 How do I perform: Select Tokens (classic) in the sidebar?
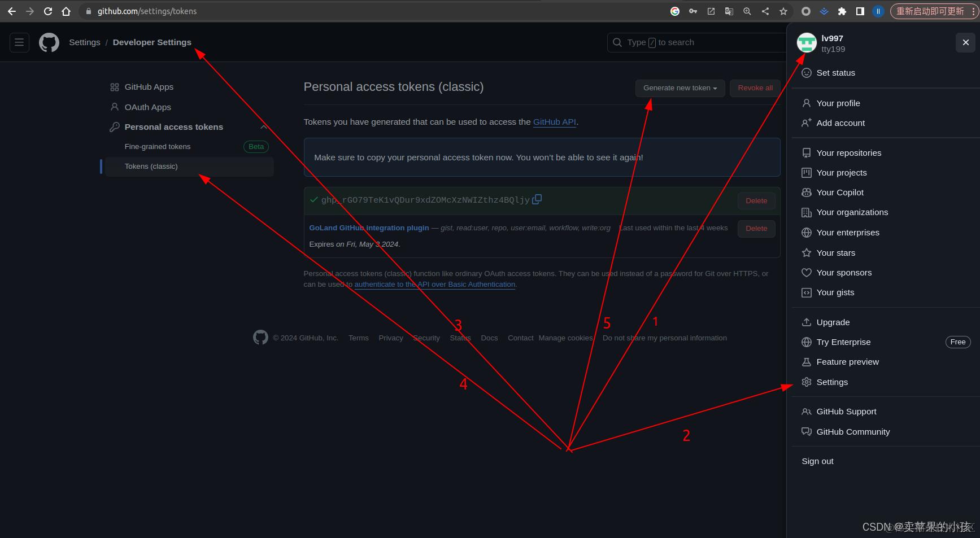(151, 166)
